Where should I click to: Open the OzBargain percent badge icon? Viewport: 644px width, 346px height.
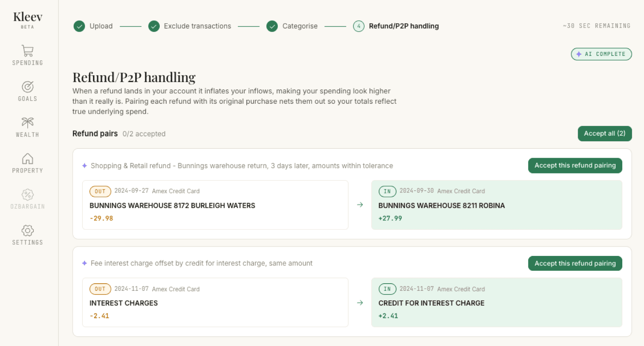tap(27, 194)
